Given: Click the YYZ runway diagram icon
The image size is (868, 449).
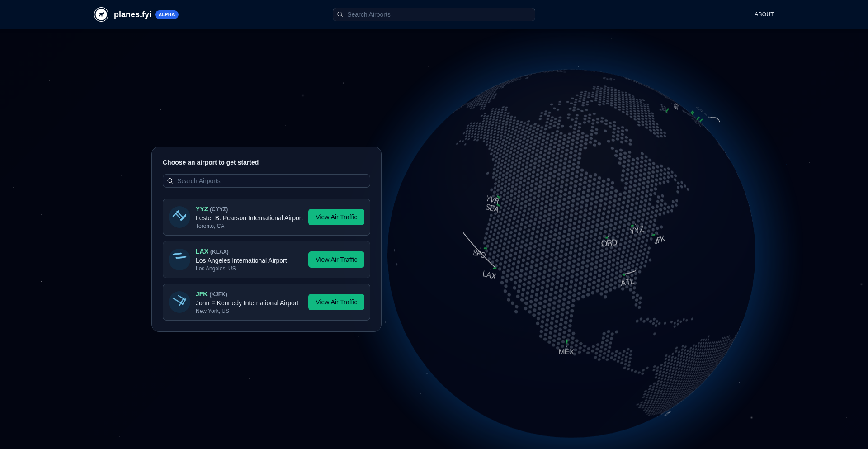Looking at the screenshot, I should pos(179,217).
